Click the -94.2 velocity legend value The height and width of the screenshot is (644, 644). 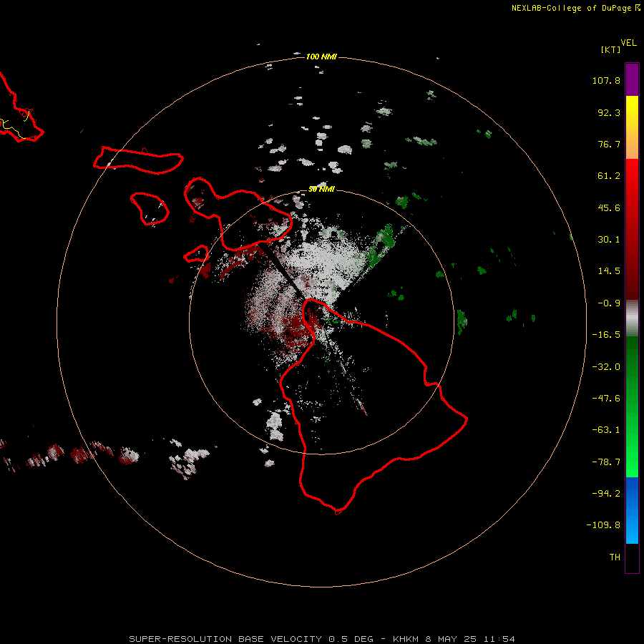click(606, 493)
